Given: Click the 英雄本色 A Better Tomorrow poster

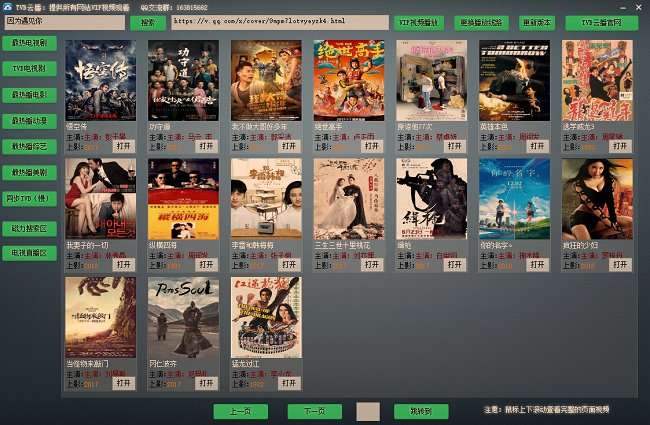Looking at the screenshot, I should [x=514, y=80].
